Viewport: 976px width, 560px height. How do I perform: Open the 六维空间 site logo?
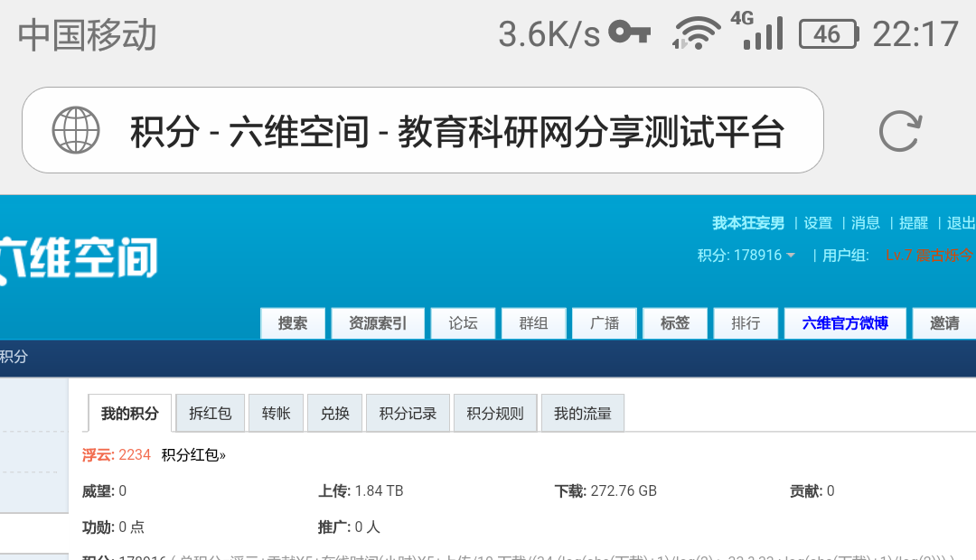coord(79,258)
